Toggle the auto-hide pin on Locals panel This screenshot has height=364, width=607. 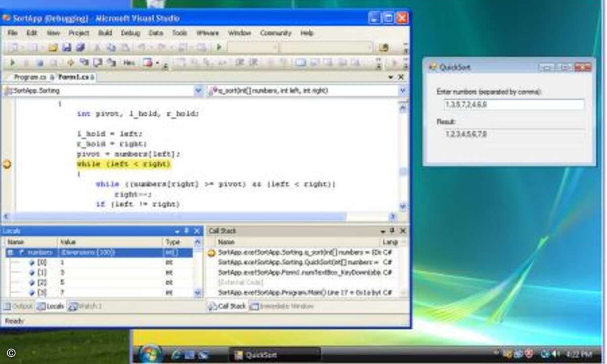[186, 231]
